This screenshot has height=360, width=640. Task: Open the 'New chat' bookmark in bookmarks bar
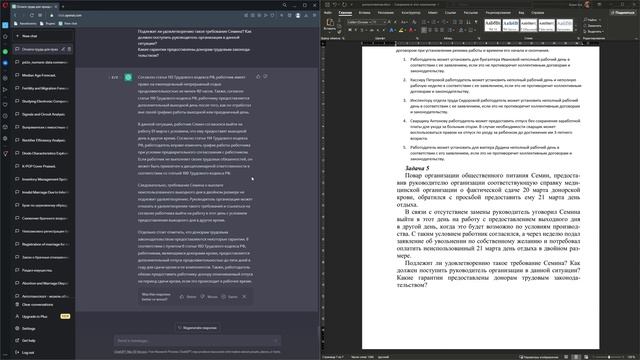point(68,23)
